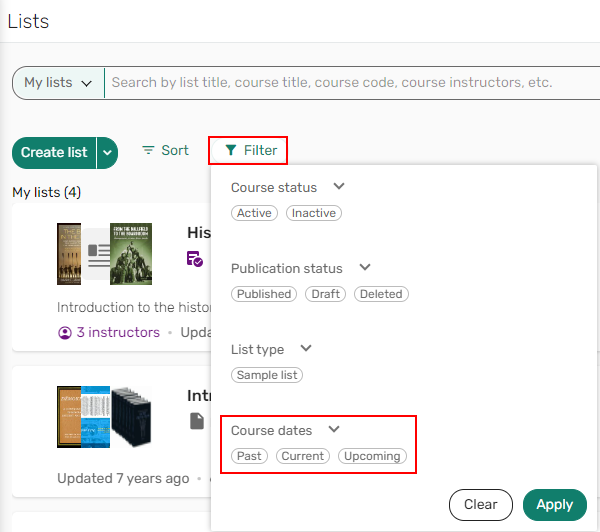600x532 pixels.
Task: Toggle the Deleted filter chip
Action: click(381, 294)
